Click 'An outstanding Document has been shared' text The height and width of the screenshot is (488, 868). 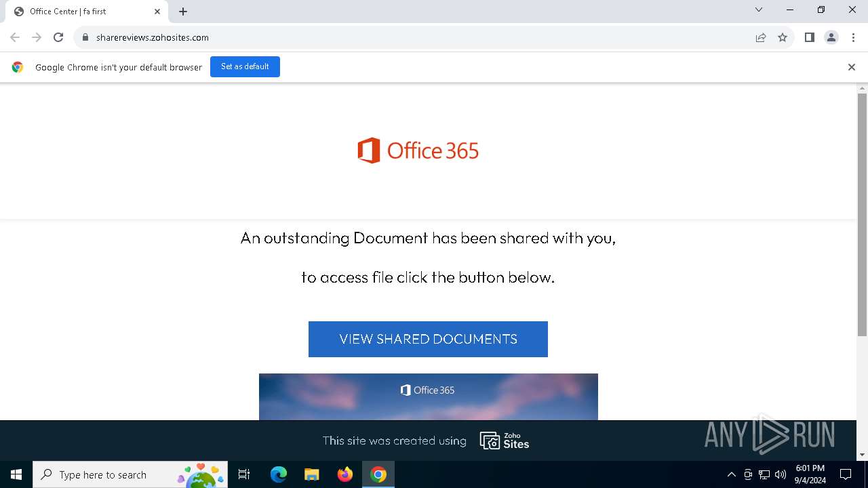[x=428, y=238]
